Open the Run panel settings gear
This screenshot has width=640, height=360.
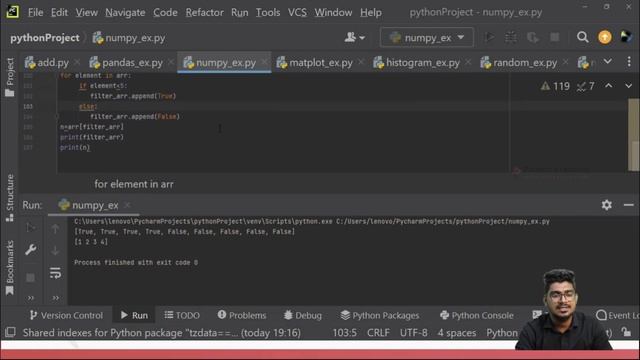607,205
